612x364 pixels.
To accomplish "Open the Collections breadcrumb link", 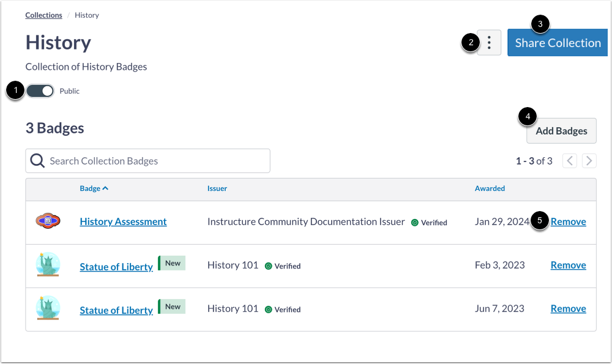I will pyautogui.click(x=43, y=15).
